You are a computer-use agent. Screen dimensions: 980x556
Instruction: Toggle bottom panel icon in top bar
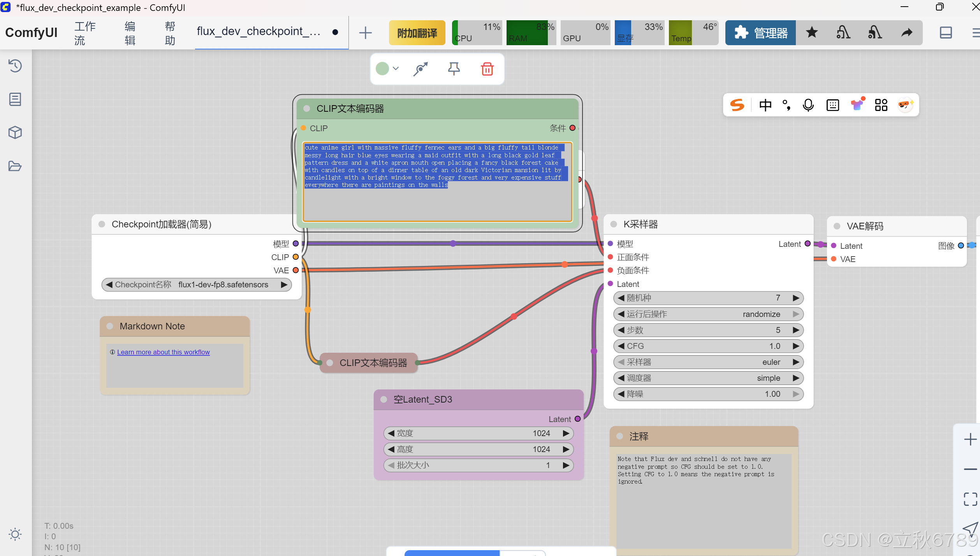(x=946, y=33)
